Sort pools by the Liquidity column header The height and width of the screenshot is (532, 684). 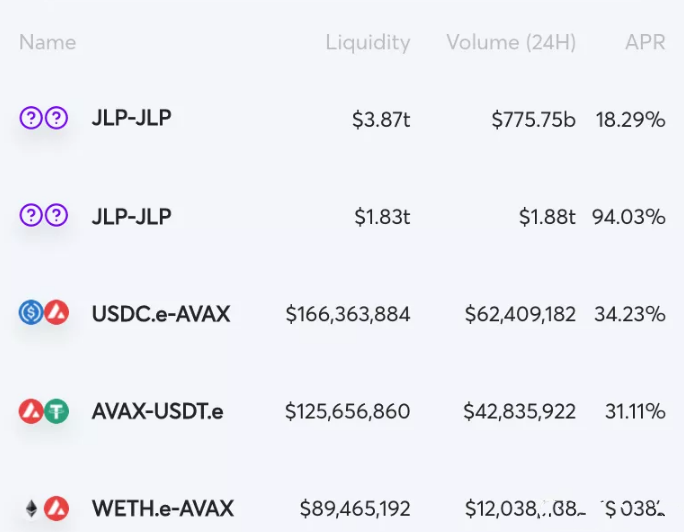click(x=368, y=42)
